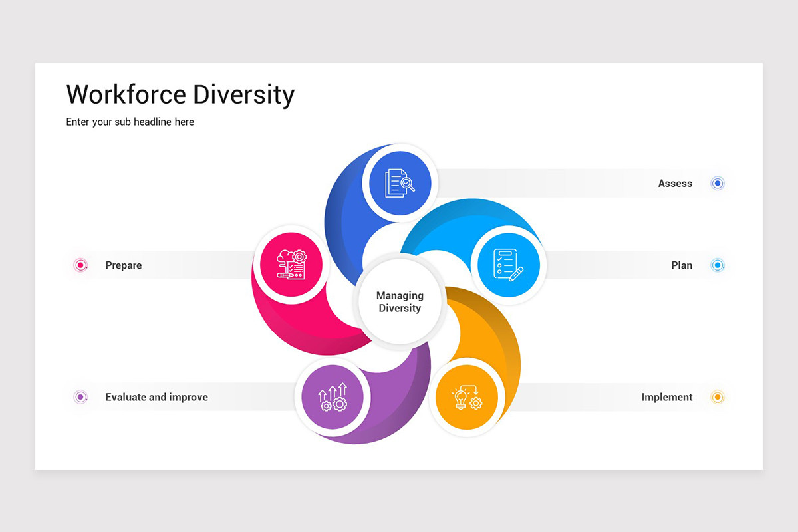Click the pink Prepare brain-gear icon

pos(291,265)
